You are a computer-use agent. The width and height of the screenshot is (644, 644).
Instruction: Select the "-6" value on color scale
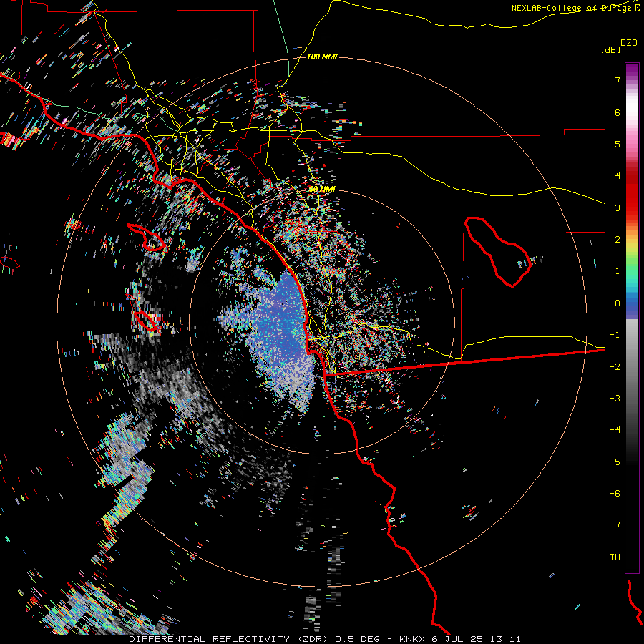coord(615,494)
